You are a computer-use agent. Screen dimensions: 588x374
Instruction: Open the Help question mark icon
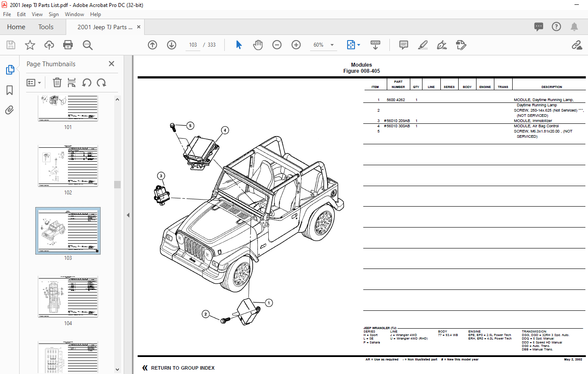pos(556,27)
